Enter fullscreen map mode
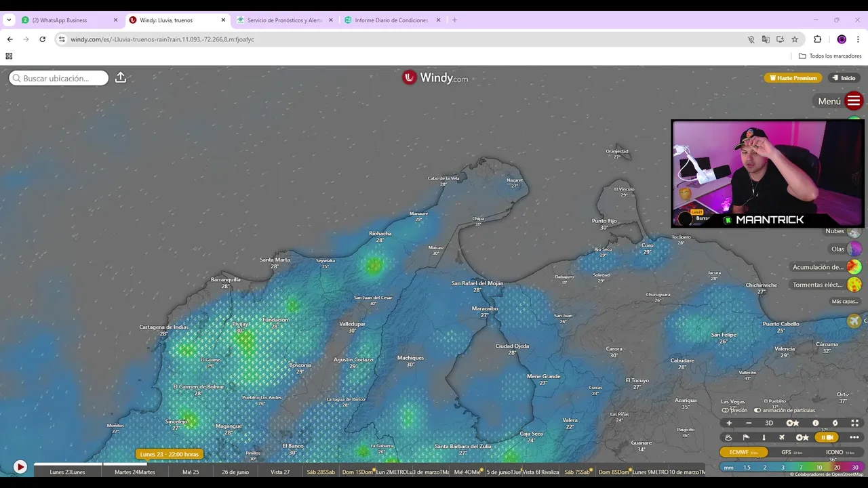 tap(855, 423)
